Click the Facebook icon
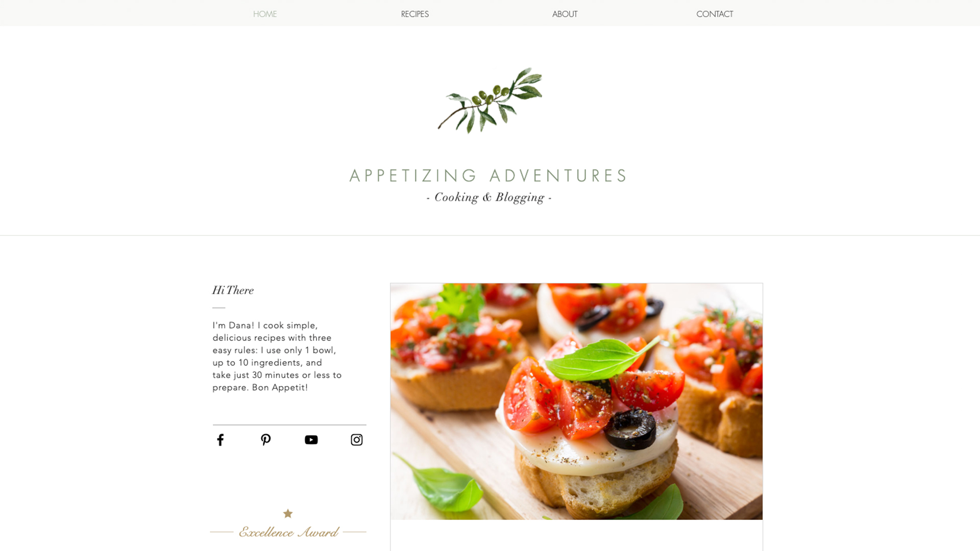The image size is (980, 551). [x=220, y=439]
